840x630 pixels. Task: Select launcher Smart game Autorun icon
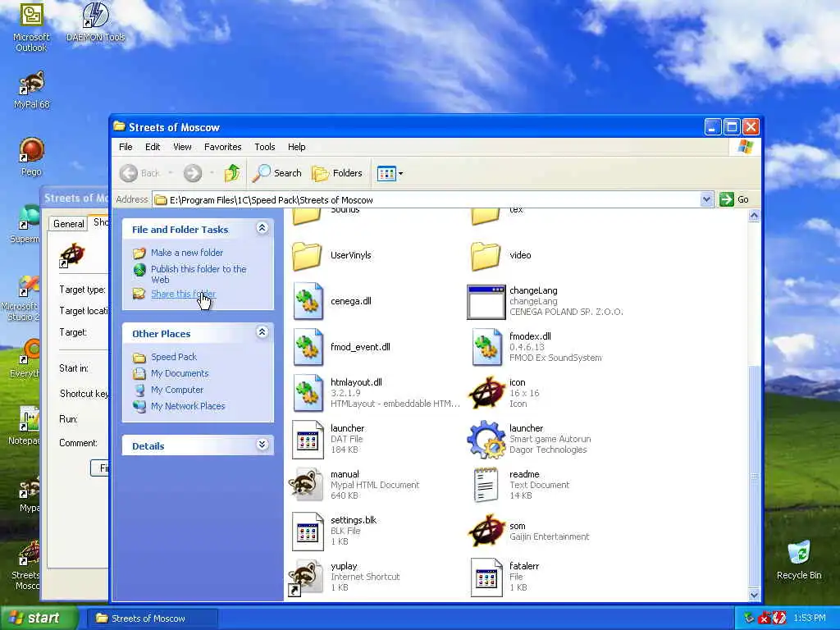(x=486, y=440)
